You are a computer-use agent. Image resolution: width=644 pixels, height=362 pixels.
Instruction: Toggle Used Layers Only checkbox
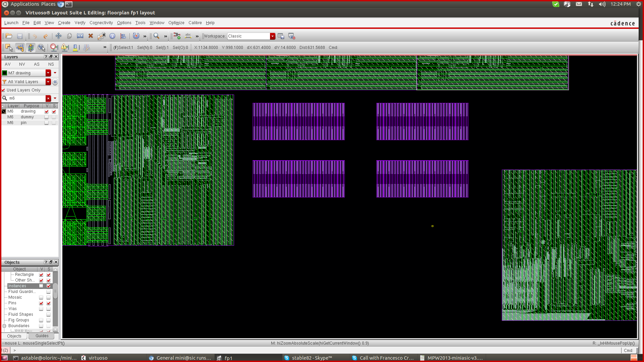point(3,90)
